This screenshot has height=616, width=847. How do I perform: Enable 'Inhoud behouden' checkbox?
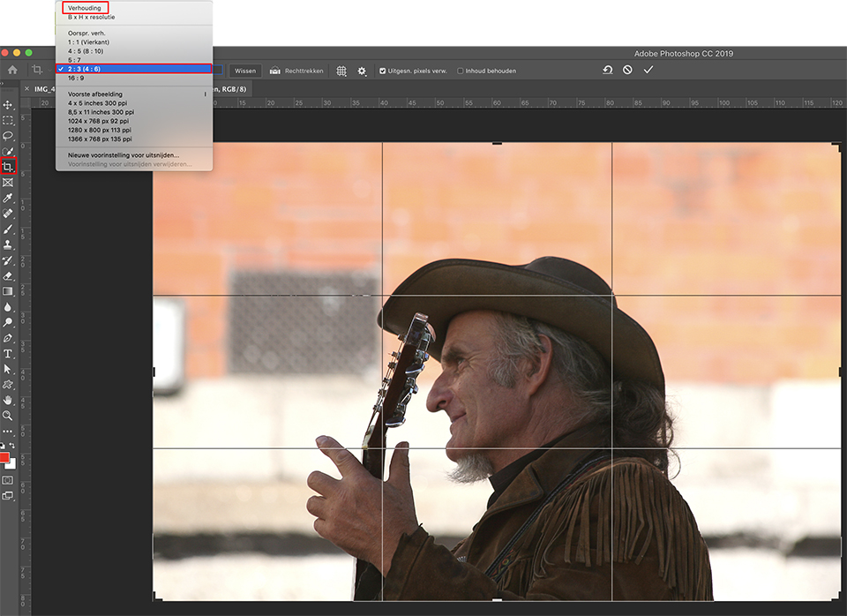point(461,71)
